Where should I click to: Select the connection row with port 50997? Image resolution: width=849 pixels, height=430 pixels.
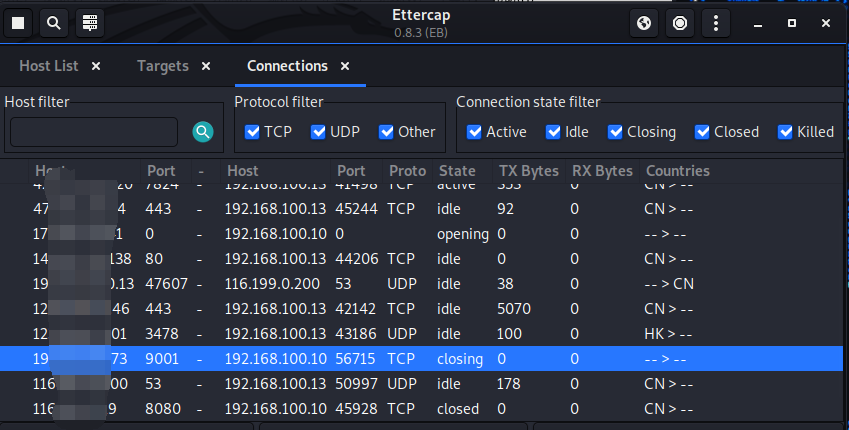[x=422, y=383]
